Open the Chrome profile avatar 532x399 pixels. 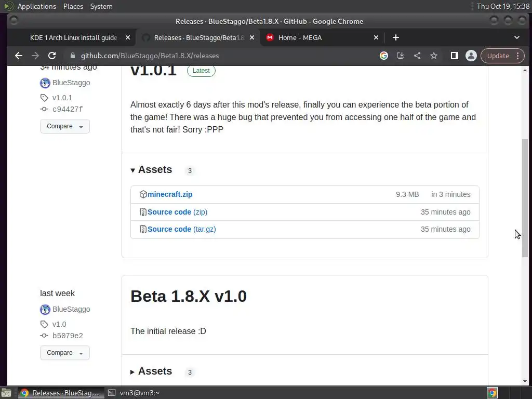click(471, 56)
